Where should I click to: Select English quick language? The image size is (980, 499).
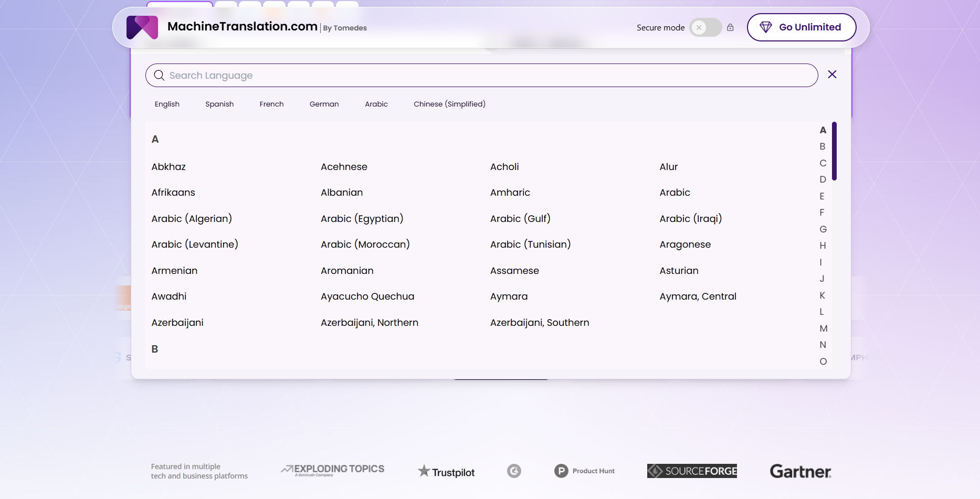click(167, 104)
